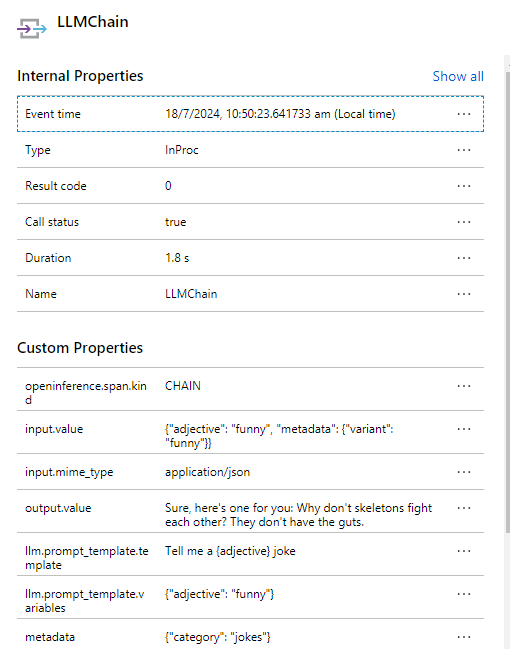The image size is (510, 649).
Task: Open ellipsis menu for metadata row
Action: point(464,637)
